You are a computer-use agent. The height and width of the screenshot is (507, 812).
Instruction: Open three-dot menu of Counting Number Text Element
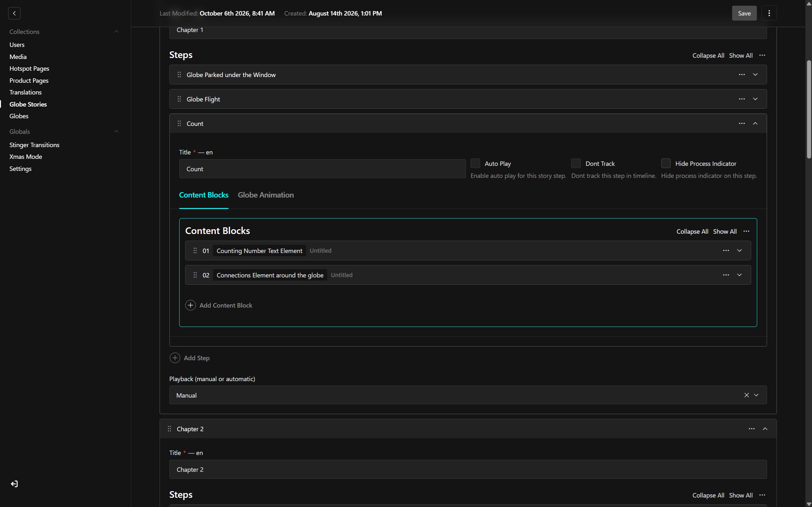[726, 250]
